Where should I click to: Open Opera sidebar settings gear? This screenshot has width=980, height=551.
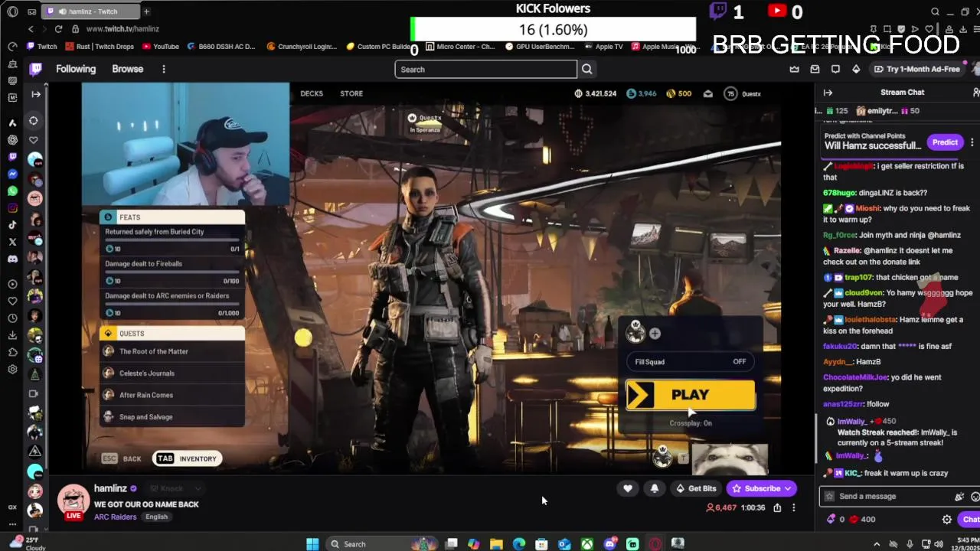pos(12,369)
